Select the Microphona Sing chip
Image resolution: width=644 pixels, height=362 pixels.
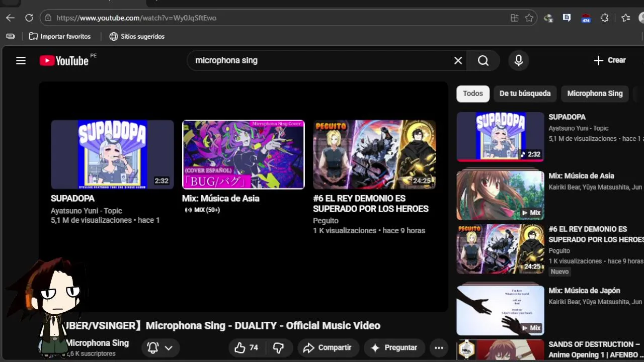pyautogui.click(x=595, y=94)
